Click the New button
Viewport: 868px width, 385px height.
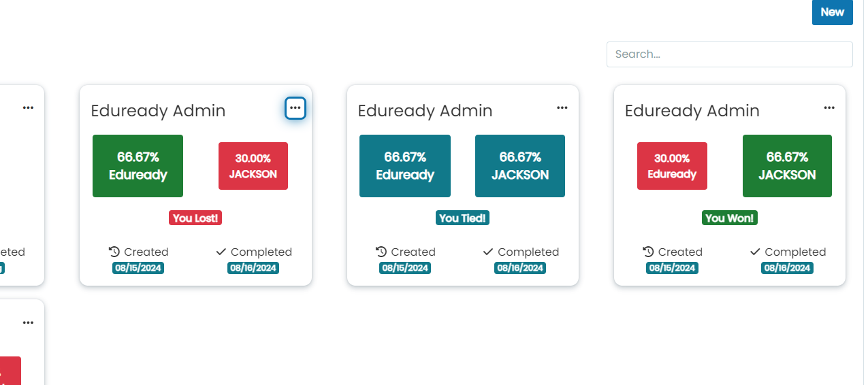coord(832,12)
